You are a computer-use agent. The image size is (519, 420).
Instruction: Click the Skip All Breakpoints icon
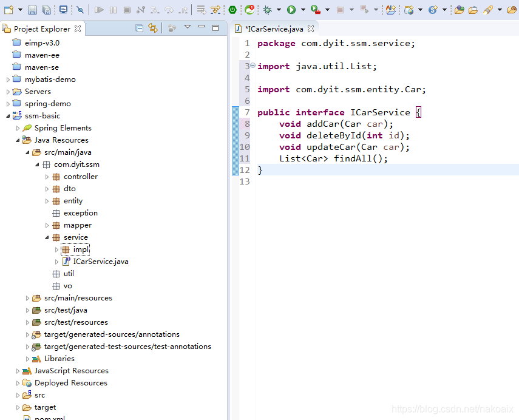click(x=80, y=10)
